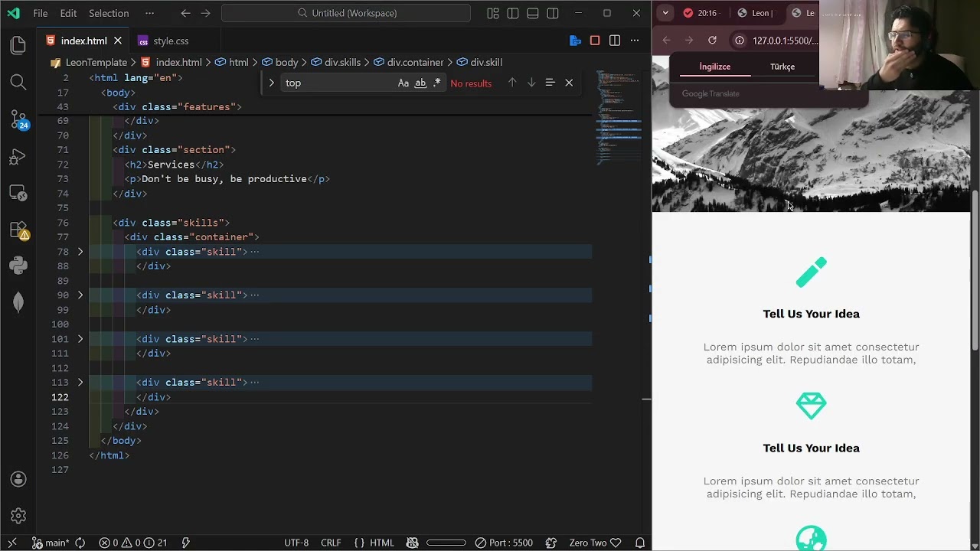Image resolution: width=980 pixels, height=551 pixels.
Task: Go to previous search match arrow
Action: click(512, 83)
